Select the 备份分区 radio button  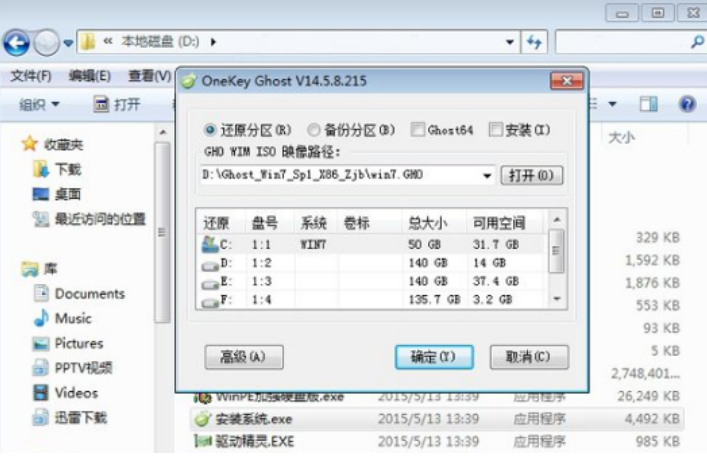314,130
